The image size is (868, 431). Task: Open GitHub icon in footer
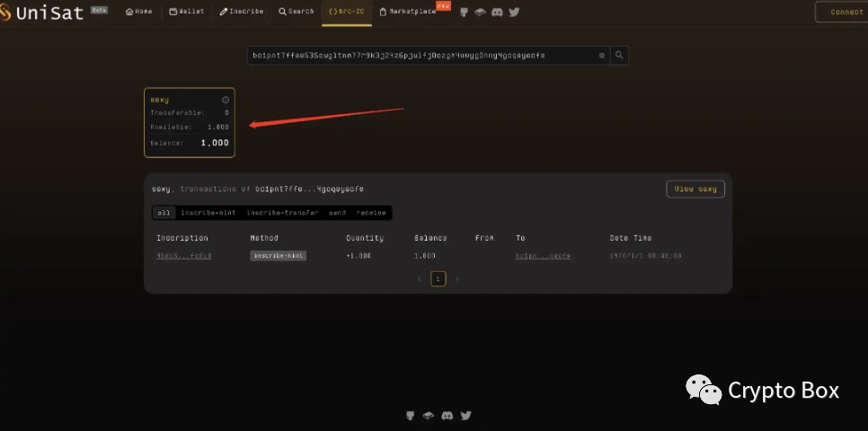coord(411,416)
